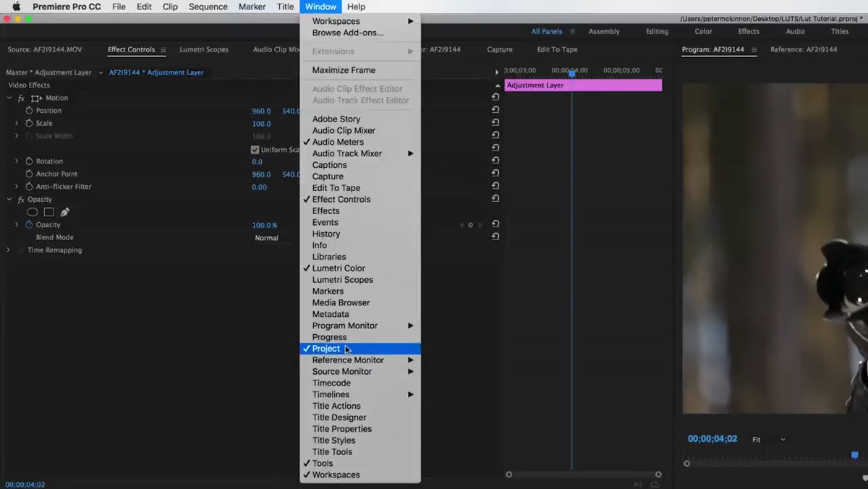
Task: Select Maximize Frame menu entry
Action: pos(360,70)
